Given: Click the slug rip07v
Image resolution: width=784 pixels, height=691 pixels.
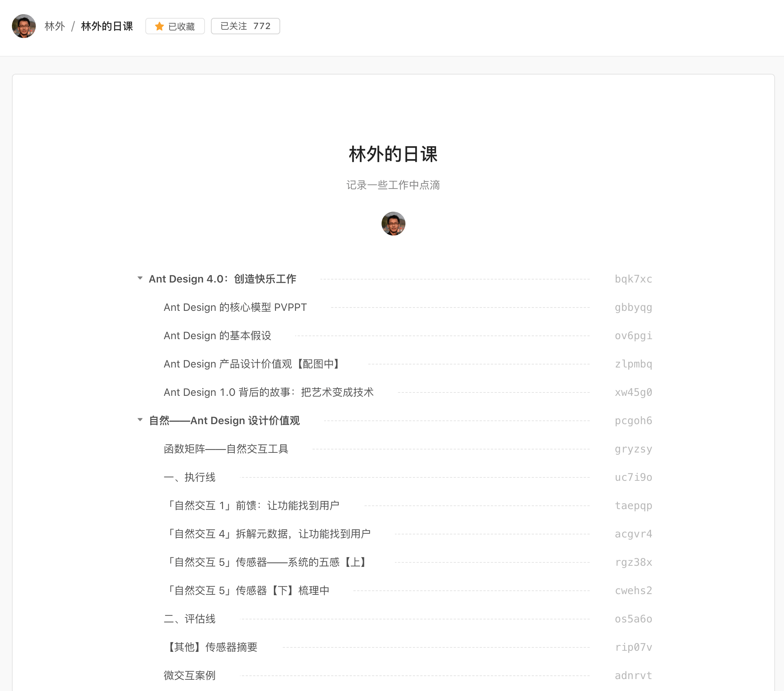Looking at the screenshot, I should click(633, 647).
